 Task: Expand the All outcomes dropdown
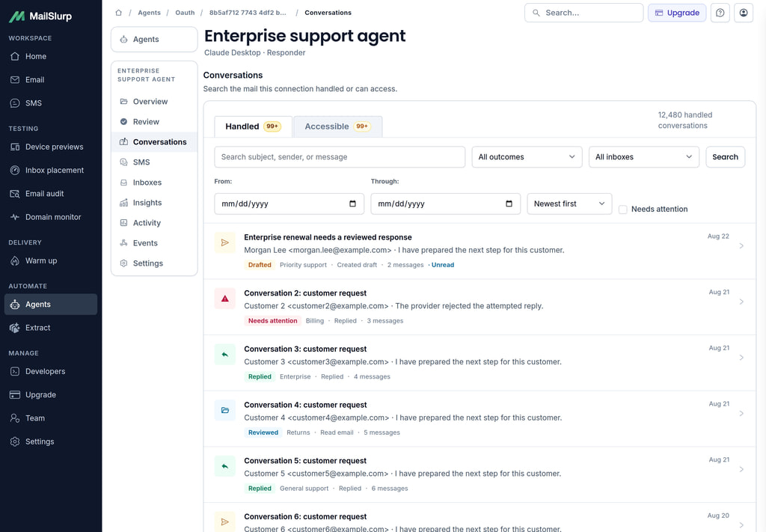pos(527,157)
